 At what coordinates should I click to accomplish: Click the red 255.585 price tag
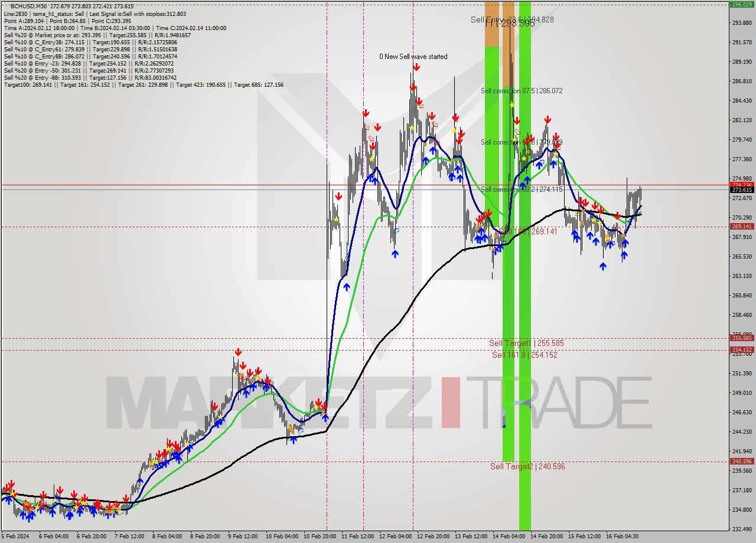coord(742,338)
